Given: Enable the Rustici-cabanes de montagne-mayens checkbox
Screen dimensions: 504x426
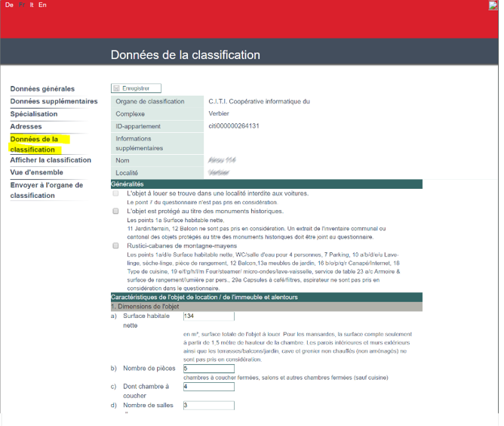Looking at the screenshot, I should (x=115, y=245).
